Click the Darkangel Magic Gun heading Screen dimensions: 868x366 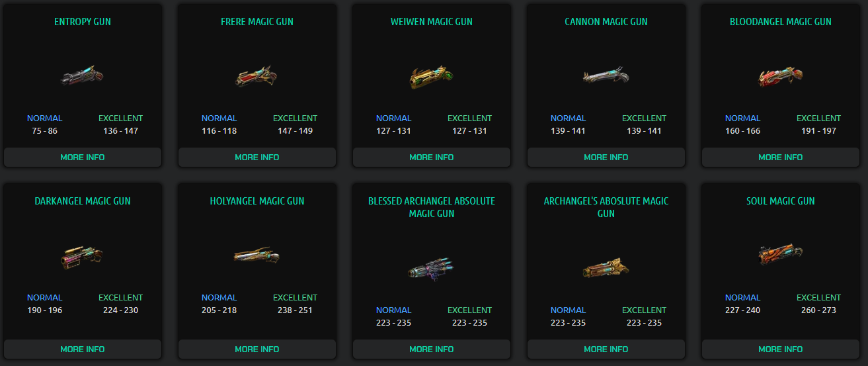83,201
